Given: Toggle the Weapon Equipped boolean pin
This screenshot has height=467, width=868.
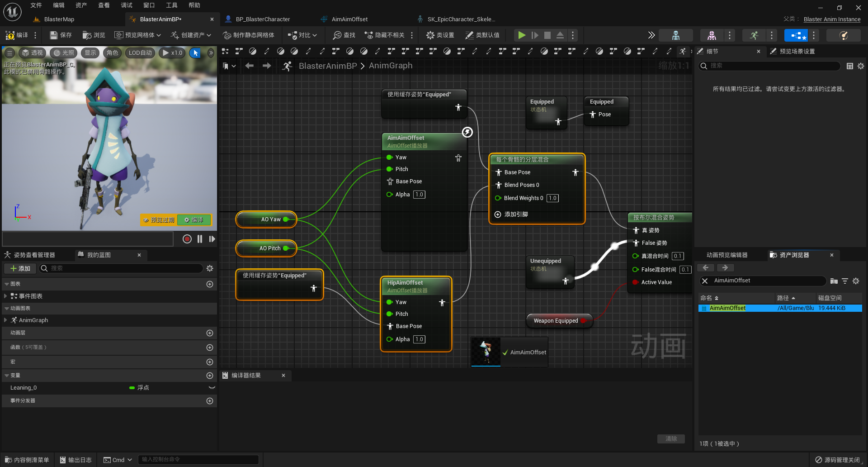Looking at the screenshot, I should click(x=583, y=321).
